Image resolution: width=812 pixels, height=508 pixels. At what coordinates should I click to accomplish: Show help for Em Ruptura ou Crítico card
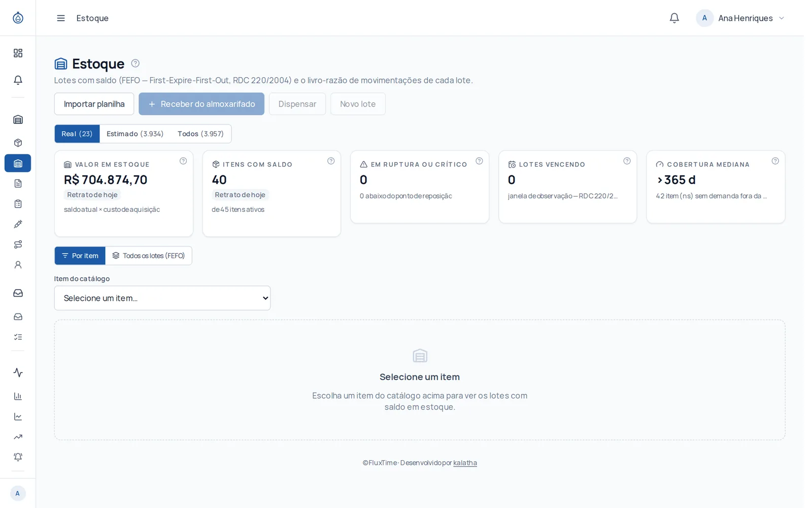(x=479, y=161)
